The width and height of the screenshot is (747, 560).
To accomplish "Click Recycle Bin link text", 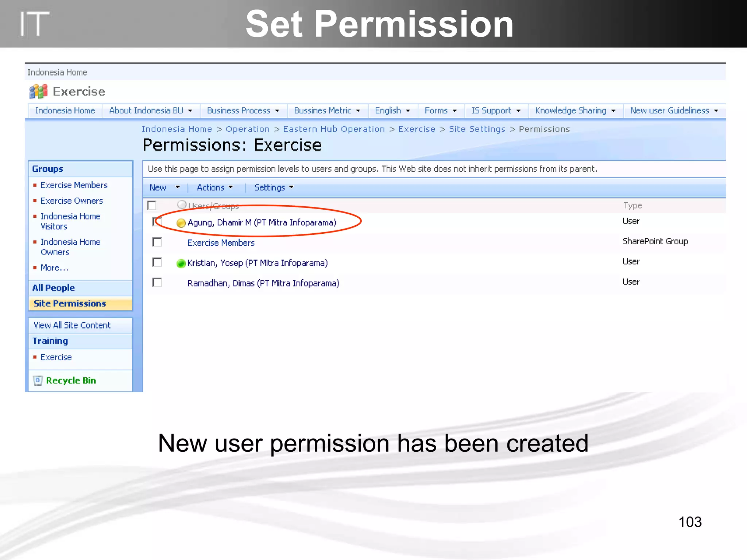I will click(71, 380).
